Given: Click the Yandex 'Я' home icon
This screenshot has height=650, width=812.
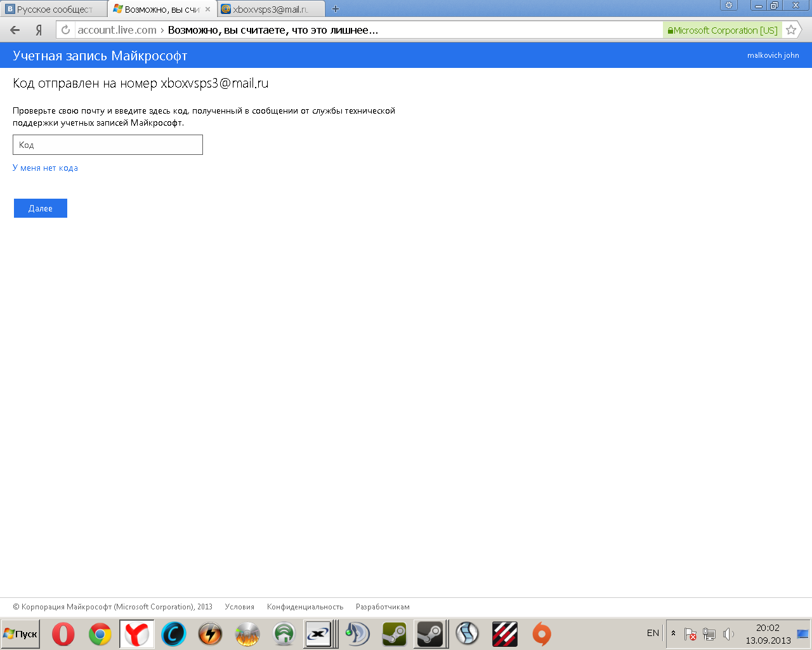Looking at the screenshot, I should pos(39,30).
